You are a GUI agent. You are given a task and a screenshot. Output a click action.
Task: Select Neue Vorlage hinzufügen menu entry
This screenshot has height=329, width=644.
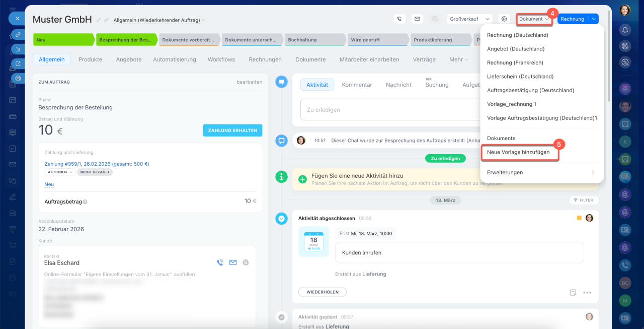point(518,152)
